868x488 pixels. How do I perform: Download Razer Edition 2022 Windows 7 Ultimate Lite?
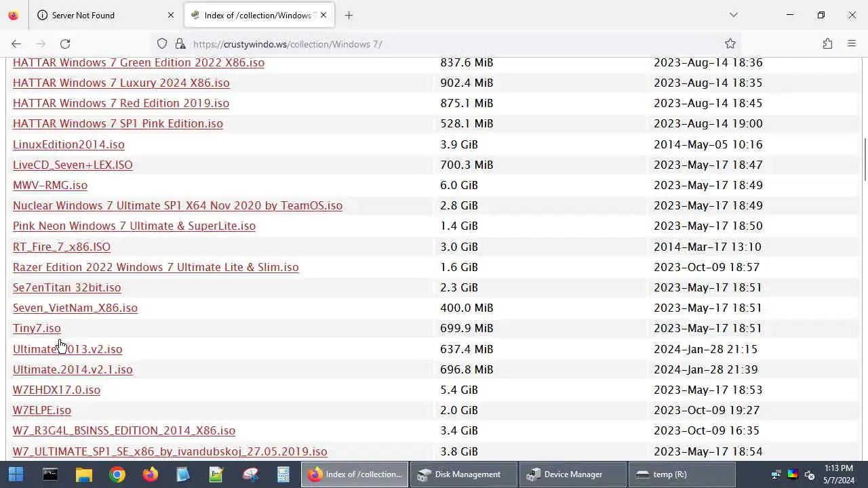(156, 267)
